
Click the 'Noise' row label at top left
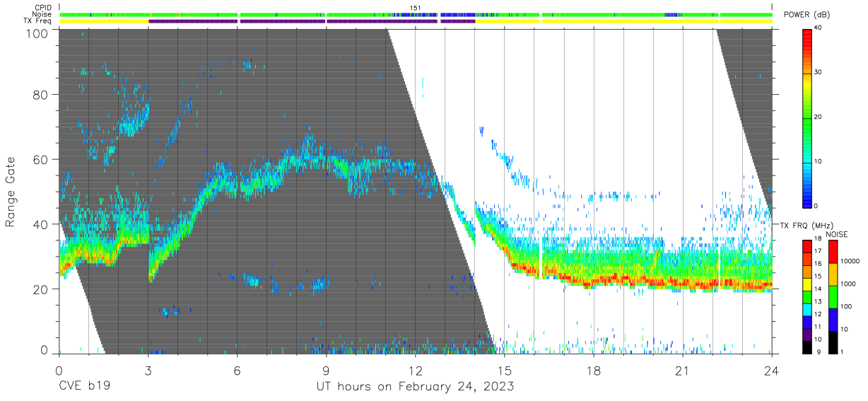42,15
